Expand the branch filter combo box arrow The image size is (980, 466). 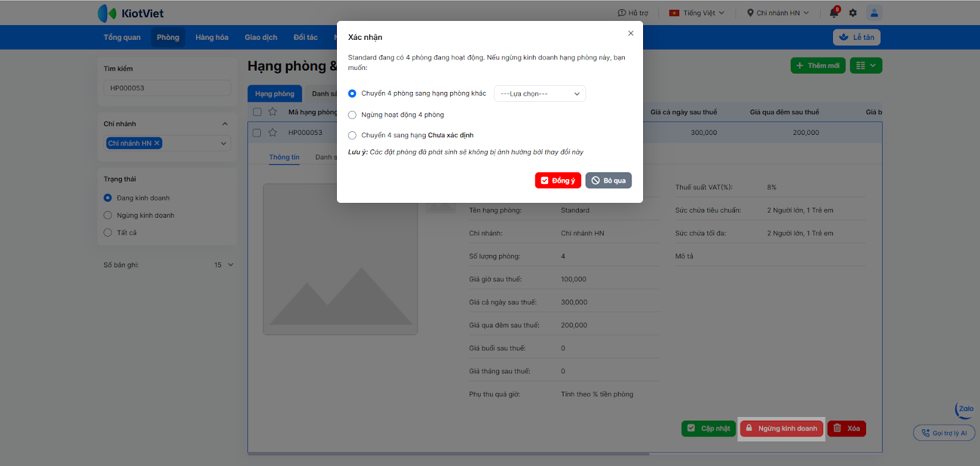224,143
